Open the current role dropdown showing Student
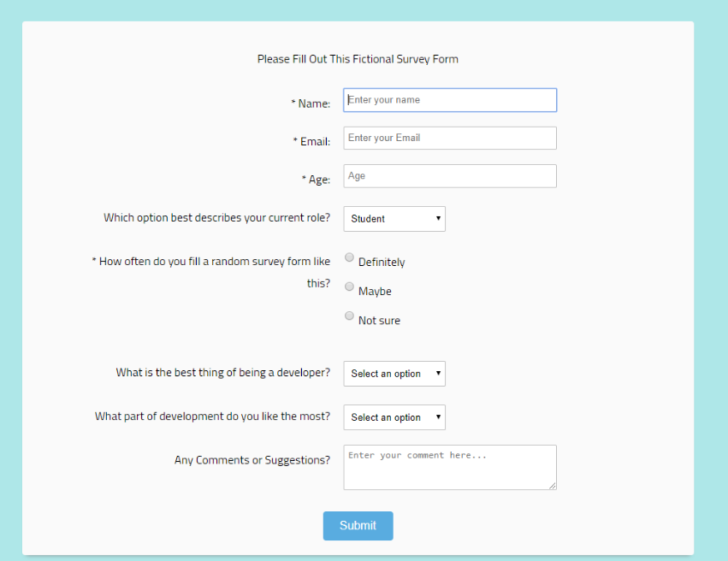728x561 pixels. (x=394, y=219)
